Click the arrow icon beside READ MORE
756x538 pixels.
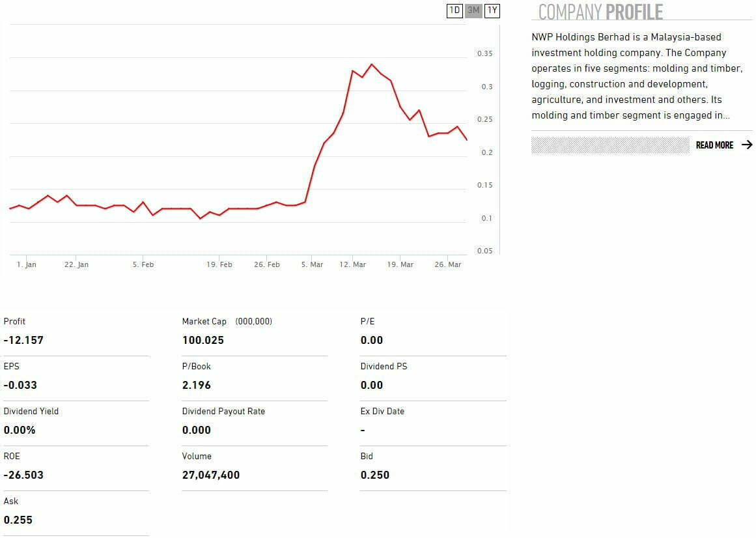[746, 145]
